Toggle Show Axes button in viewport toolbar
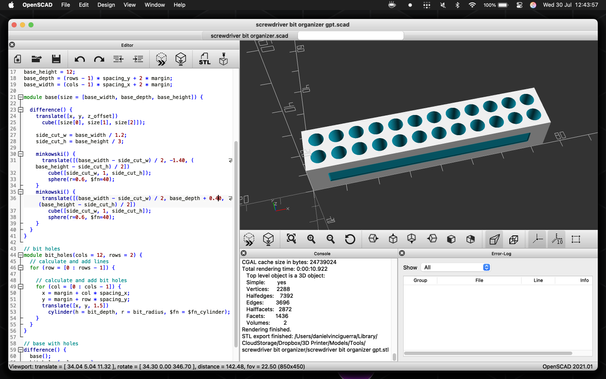This screenshot has height=379, width=606. tap(537, 239)
